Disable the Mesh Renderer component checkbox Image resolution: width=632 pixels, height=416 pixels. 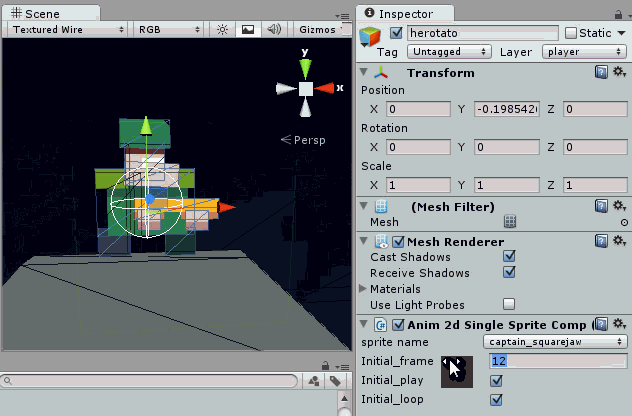398,241
